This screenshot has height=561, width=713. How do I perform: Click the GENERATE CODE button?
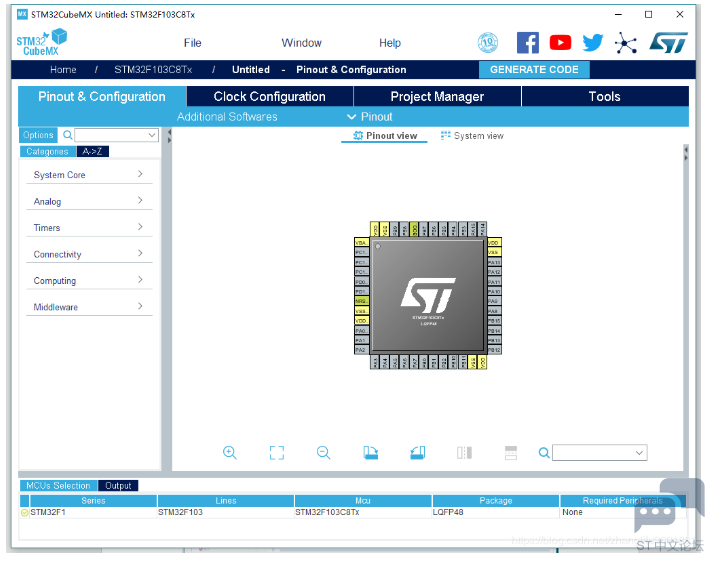[x=534, y=70]
